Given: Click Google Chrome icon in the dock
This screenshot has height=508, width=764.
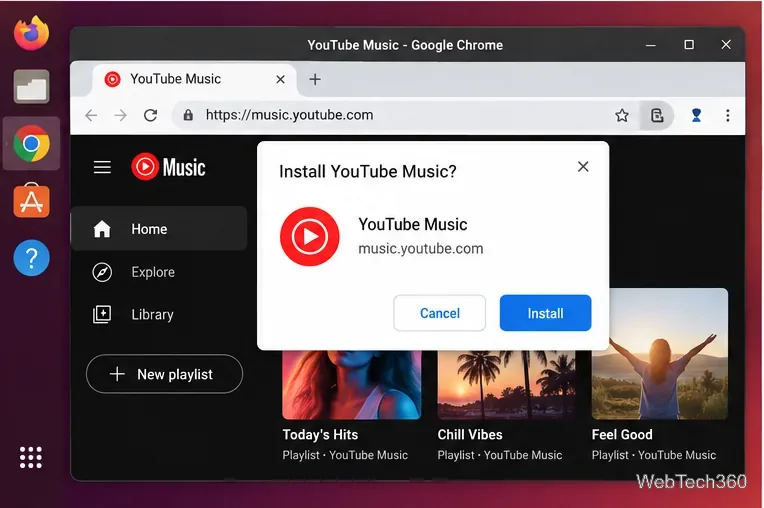Looking at the screenshot, I should point(31,144).
